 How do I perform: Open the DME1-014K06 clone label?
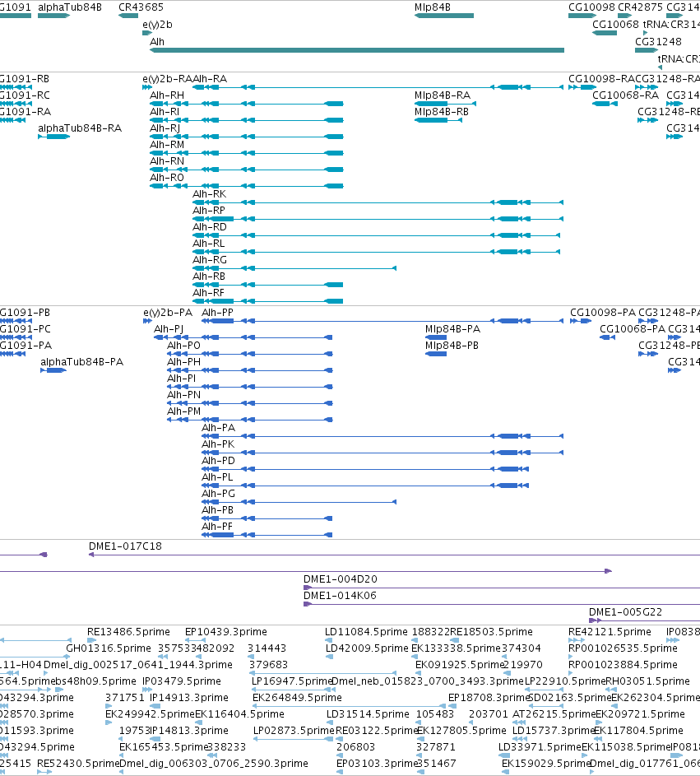340,595
